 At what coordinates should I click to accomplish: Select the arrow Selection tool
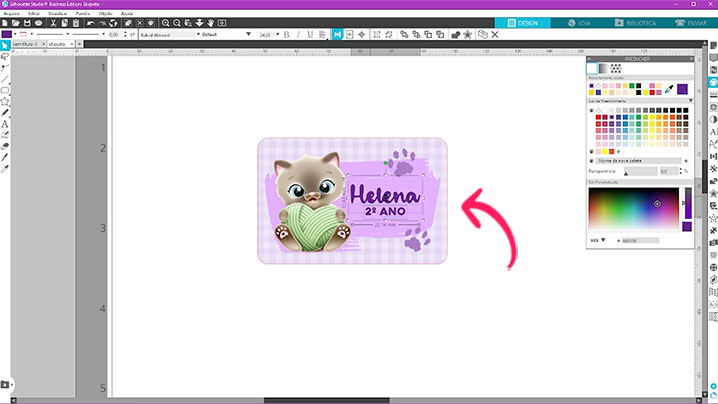[x=5, y=46]
